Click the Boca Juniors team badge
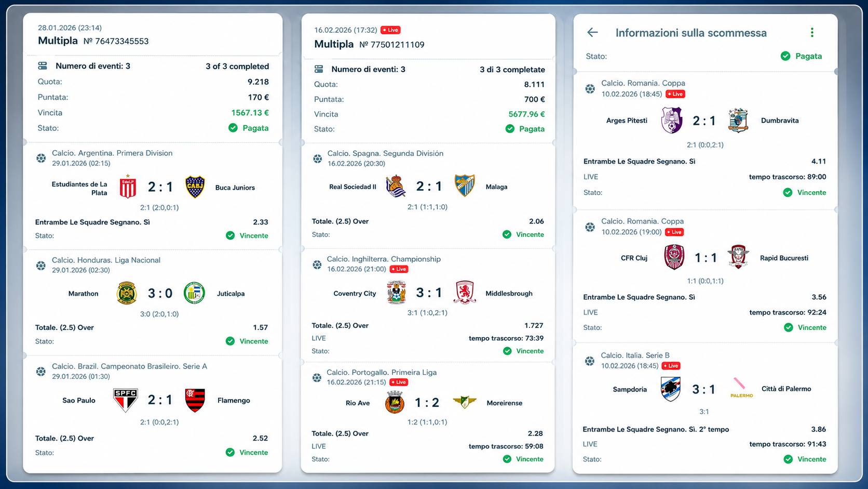Viewport: 868px width, 489px height. (x=195, y=187)
